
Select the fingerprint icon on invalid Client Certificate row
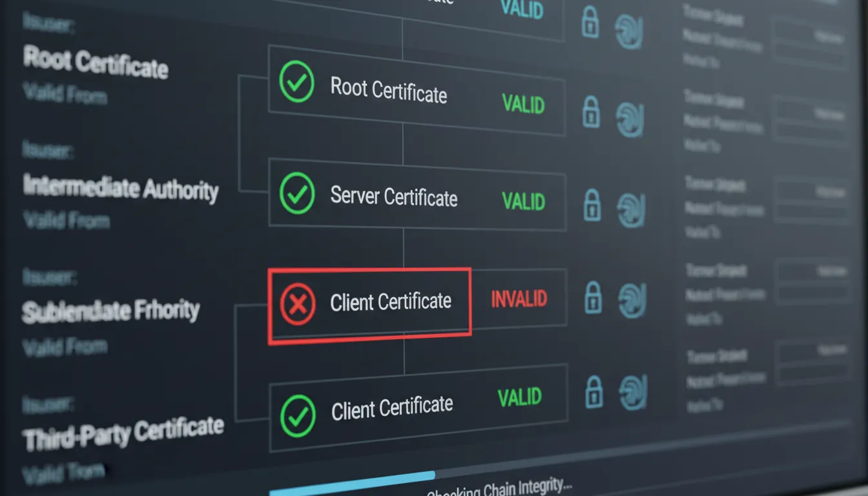632,299
